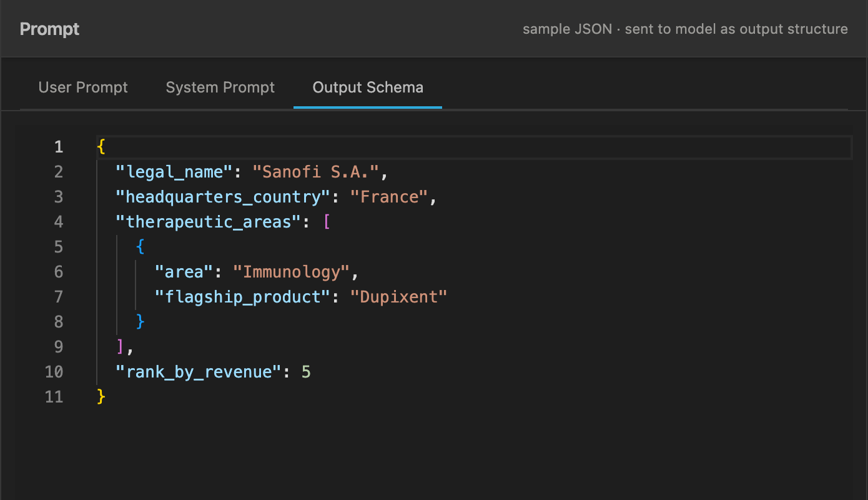The width and height of the screenshot is (868, 500).
Task: Click the closing yellow brace on line 11
Action: click(x=101, y=397)
